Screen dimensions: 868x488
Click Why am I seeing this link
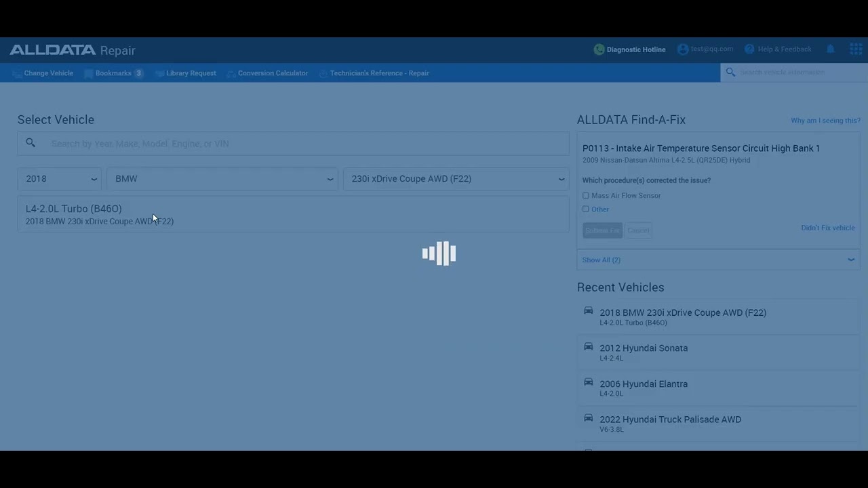825,121
